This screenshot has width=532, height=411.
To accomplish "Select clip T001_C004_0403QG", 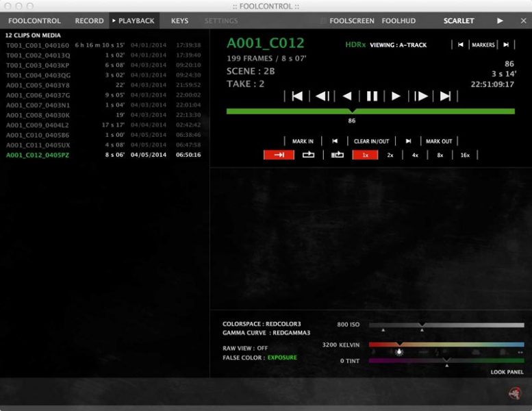I will tap(103, 75).
